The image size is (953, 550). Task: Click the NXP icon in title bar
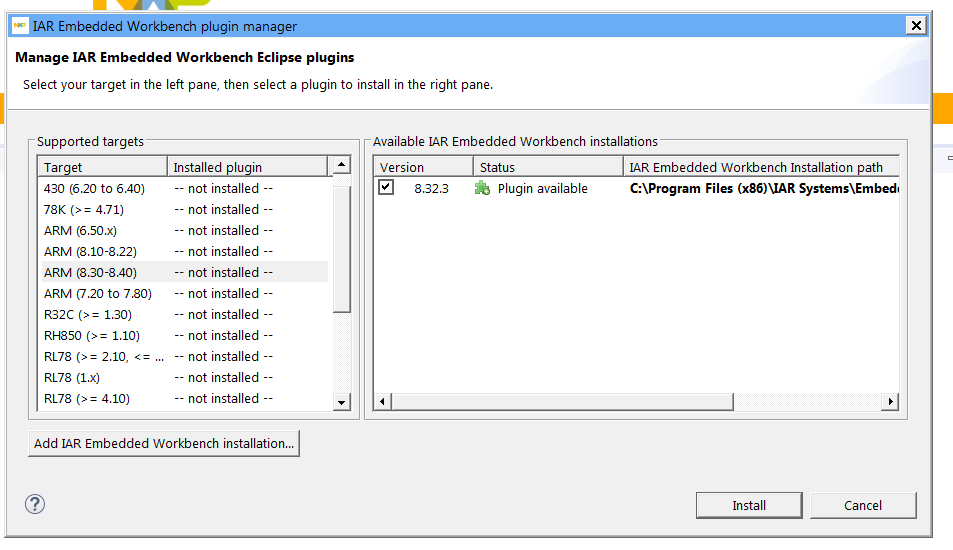[x=20, y=26]
